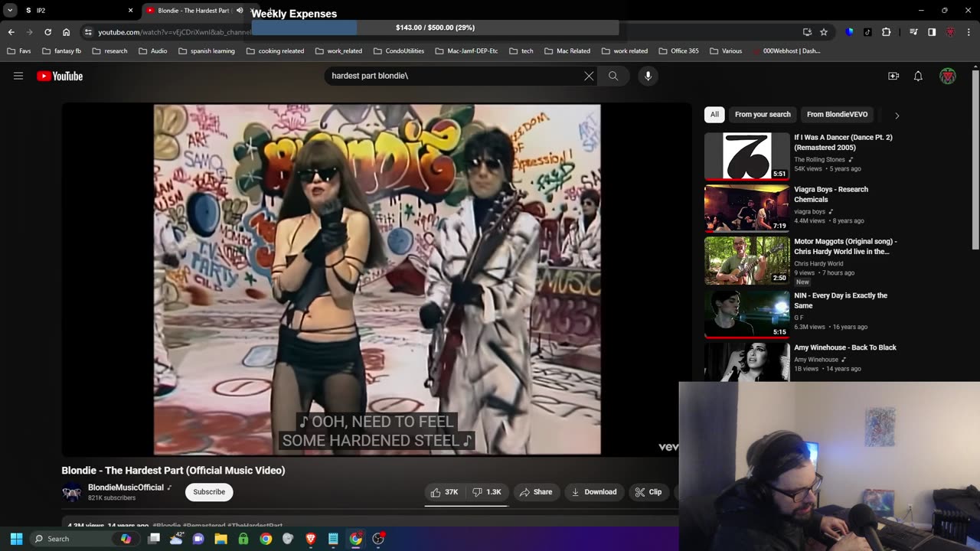The image size is (980, 551).
Task: Open the YouTube guide hamburger menu
Action: (18, 76)
